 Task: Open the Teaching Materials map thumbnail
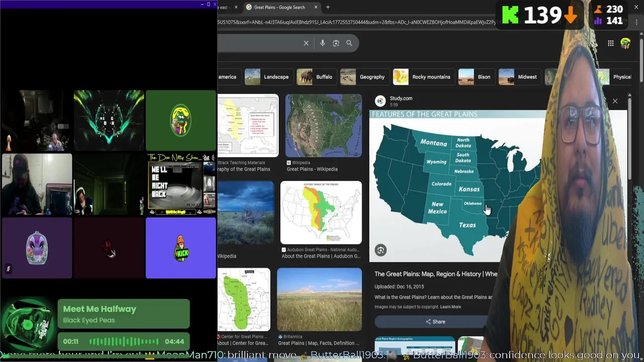[248, 126]
